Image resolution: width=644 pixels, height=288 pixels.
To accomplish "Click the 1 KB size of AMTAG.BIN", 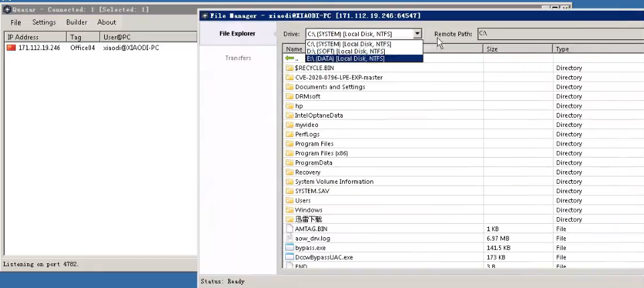I will coord(492,229).
